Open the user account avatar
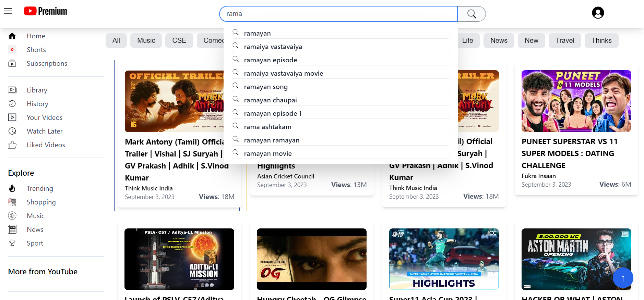644x300 pixels. click(x=598, y=13)
